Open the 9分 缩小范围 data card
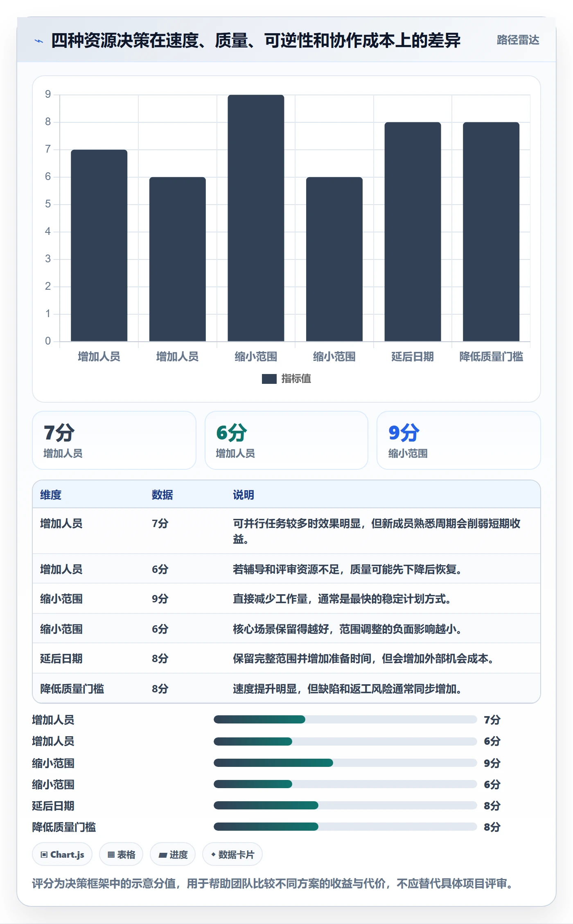Viewport: 573px width, 924px height. click(x=459, y=440)
